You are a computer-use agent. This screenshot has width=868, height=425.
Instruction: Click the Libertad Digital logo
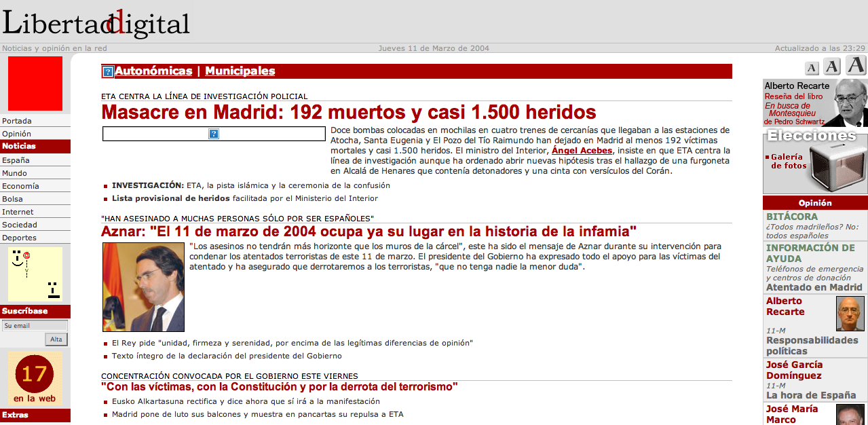tap(96, 22)
